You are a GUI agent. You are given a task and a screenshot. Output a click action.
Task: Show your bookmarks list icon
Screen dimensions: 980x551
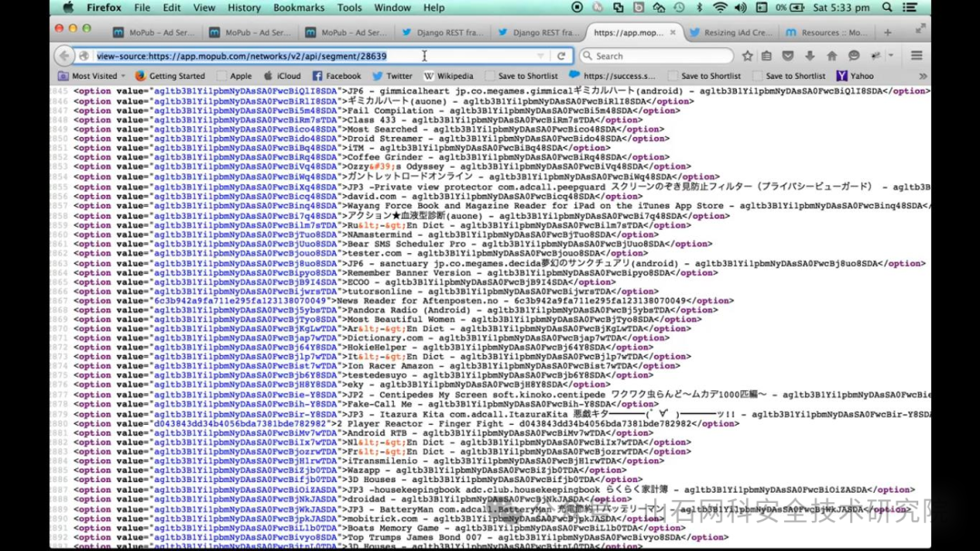click(x=767, y=55)
